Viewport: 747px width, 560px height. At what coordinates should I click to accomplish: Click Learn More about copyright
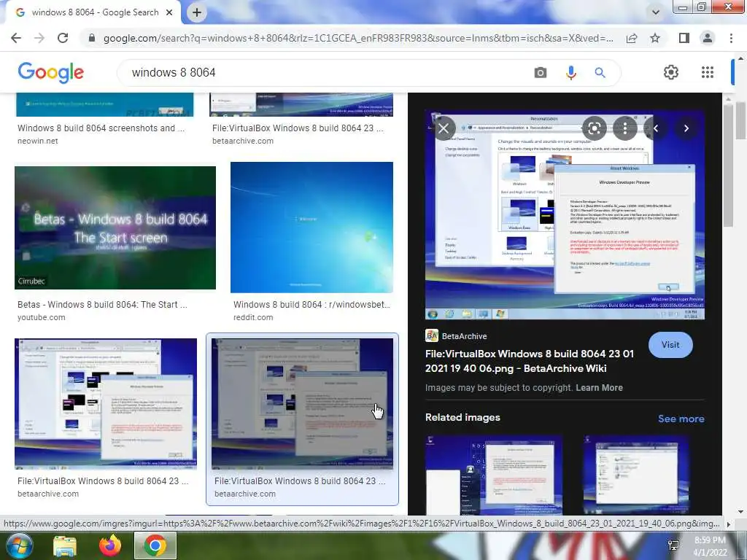click(599, 388)
